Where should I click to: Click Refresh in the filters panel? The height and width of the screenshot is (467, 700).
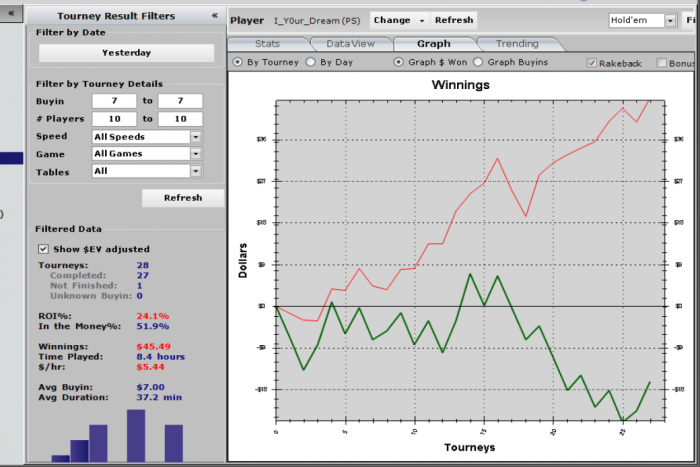[x=183, y=198]
